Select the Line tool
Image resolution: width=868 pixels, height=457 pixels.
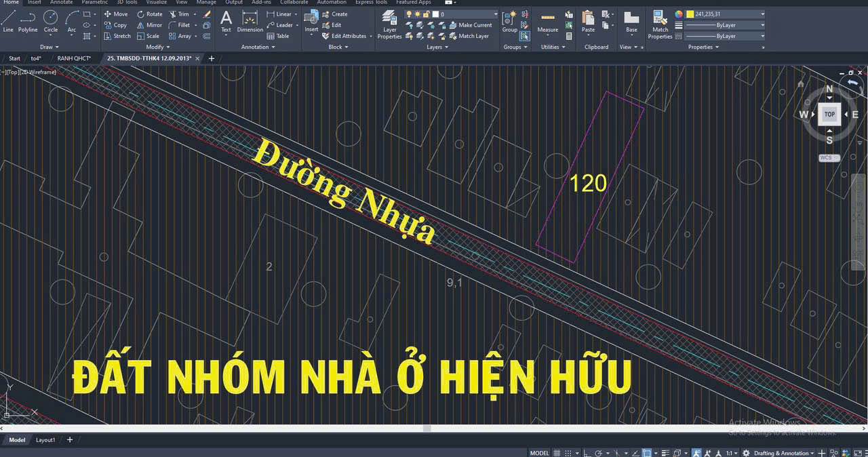(8, 22)
